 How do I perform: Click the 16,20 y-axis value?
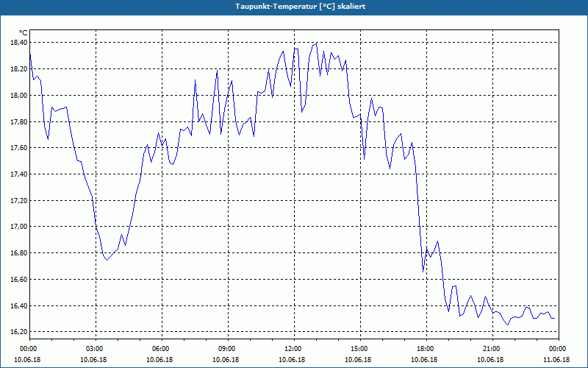point(19,332)
